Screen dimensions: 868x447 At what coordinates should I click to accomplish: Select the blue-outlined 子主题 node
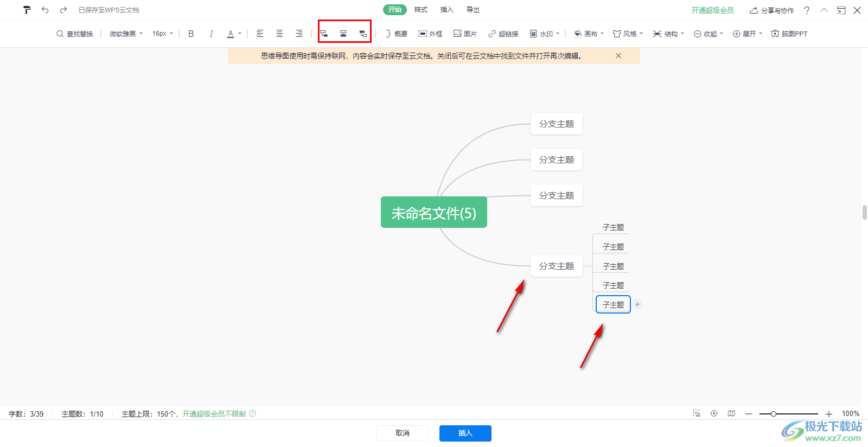pos(613,304)
